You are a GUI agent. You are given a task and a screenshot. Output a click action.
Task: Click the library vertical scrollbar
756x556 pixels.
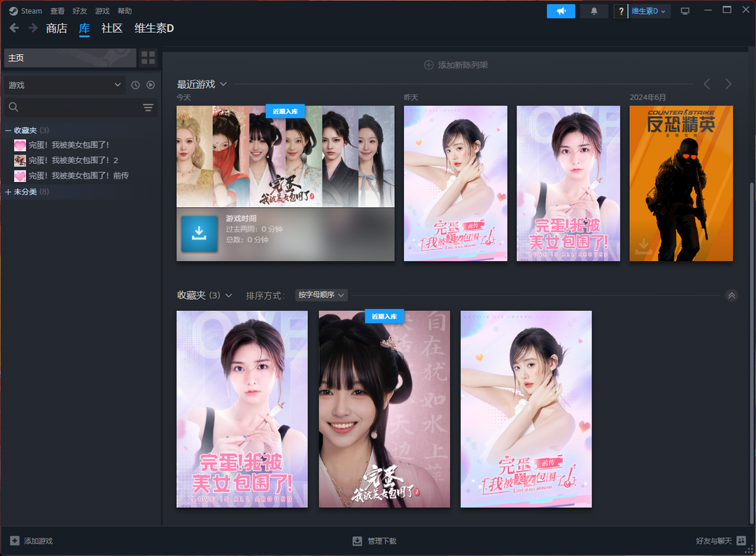point(751,352)
